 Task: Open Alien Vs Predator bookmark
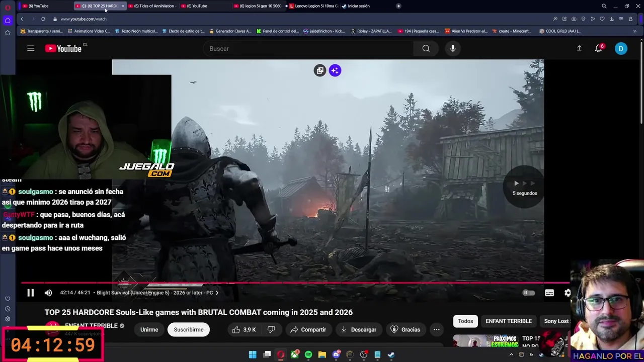point(465,31)
